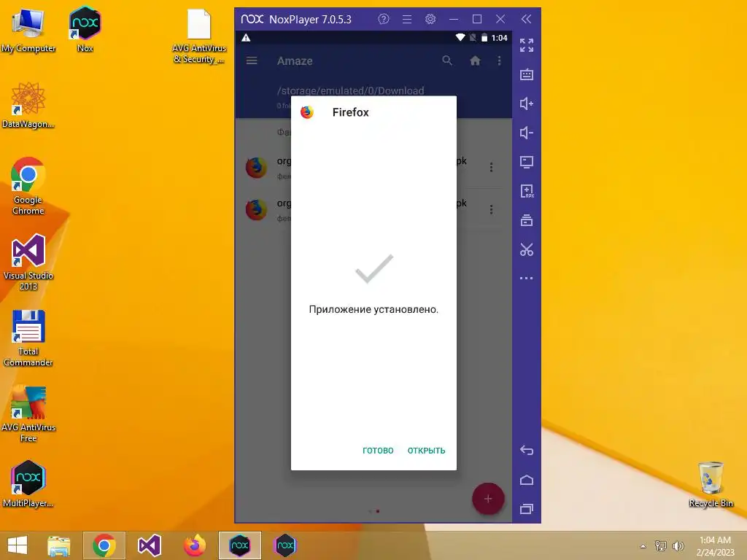Click the second Nox taskbar icon
Viewport: 747px width, 560px height.
click(x=285, y=545)
